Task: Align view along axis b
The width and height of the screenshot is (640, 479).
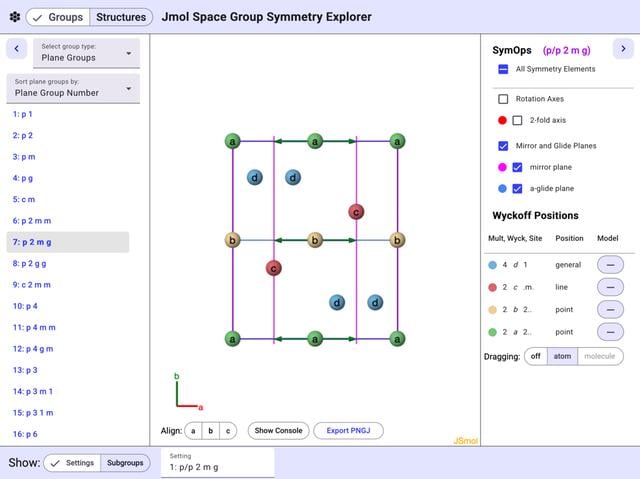Action: pyautogui.click(x=211, y=431)
